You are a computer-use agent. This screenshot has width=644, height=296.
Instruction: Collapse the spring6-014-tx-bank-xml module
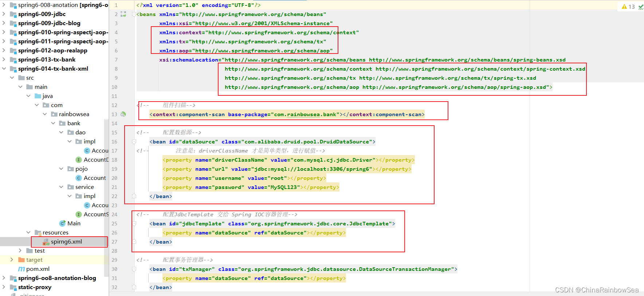click(4, 69)
